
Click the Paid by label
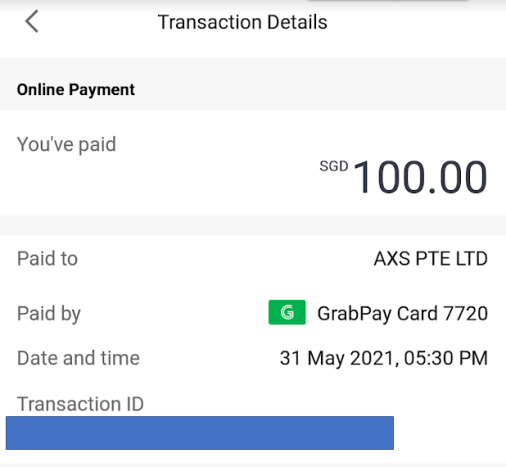point(49,314)
